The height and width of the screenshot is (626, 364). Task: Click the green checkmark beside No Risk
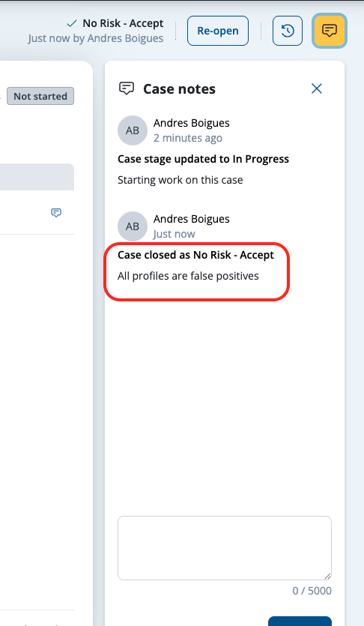coord(72,23)
